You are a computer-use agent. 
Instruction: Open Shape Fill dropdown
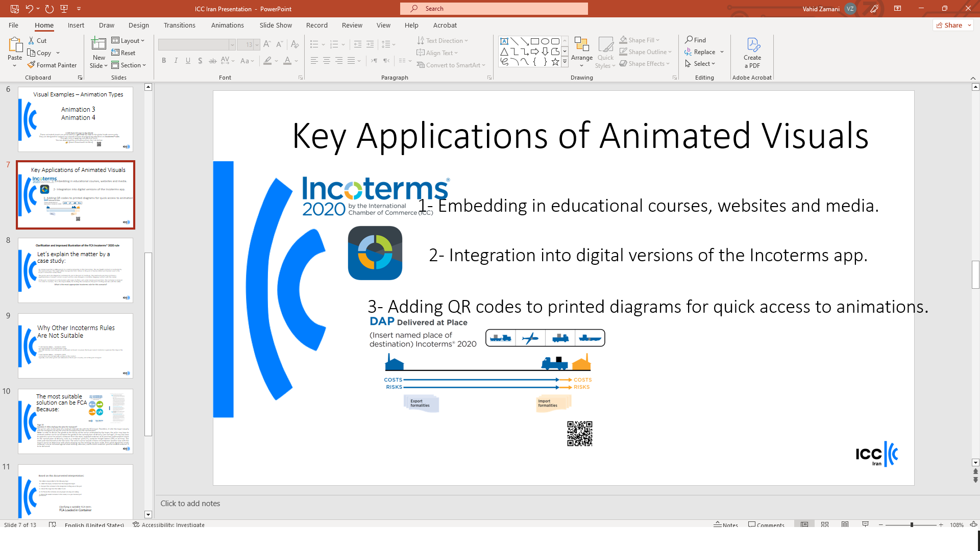[640, 40]
